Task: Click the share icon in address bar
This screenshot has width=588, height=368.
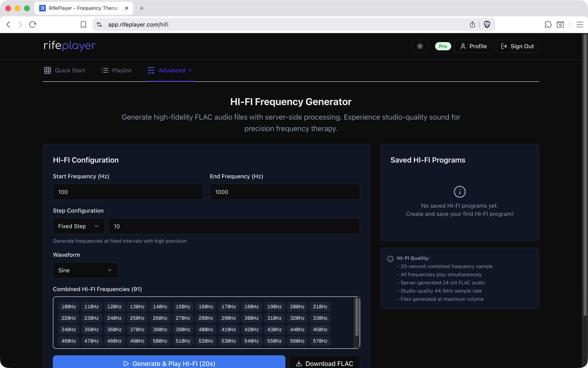Action: point(472,24)
